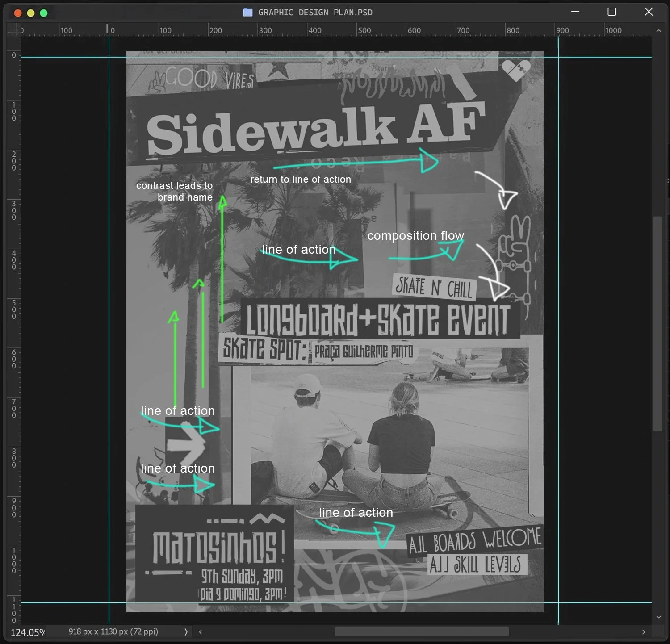Click the yellow minimize dot

tap(31, 13)
